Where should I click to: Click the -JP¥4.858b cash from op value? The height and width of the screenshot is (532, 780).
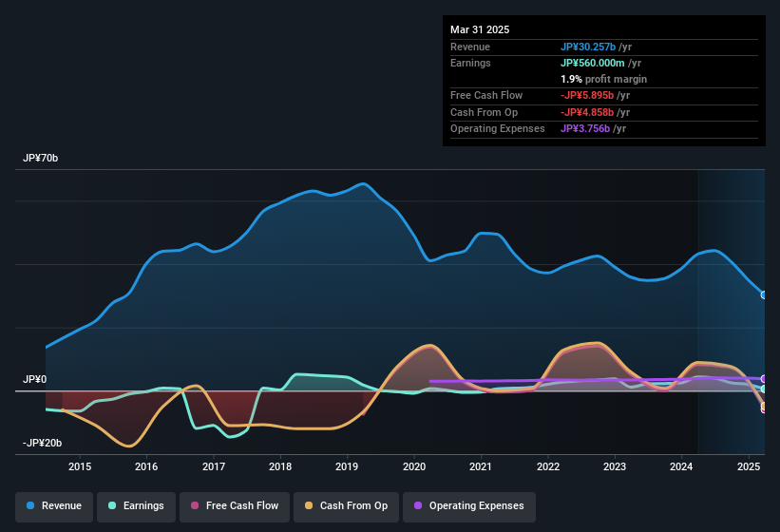587,112
